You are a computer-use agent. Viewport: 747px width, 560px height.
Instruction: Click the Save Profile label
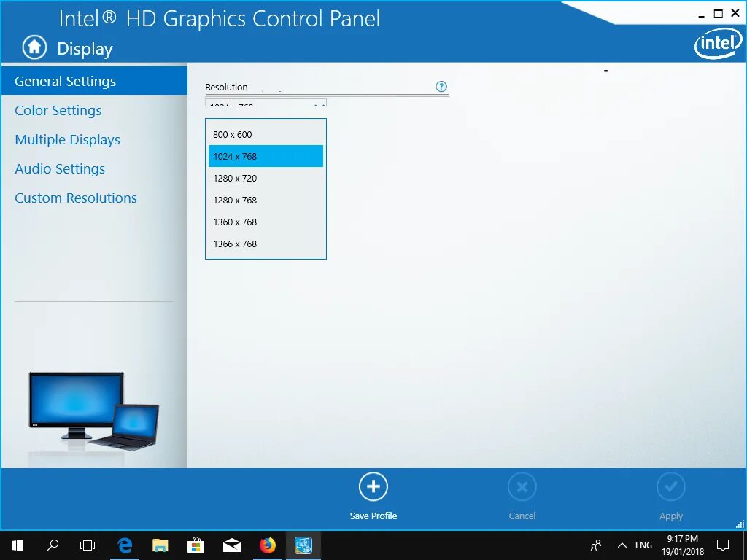(373, 516)
